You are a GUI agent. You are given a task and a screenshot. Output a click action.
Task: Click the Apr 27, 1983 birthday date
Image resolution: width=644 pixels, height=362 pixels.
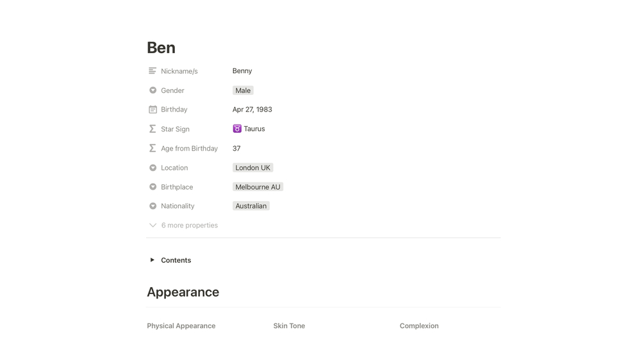click(252, 110)
